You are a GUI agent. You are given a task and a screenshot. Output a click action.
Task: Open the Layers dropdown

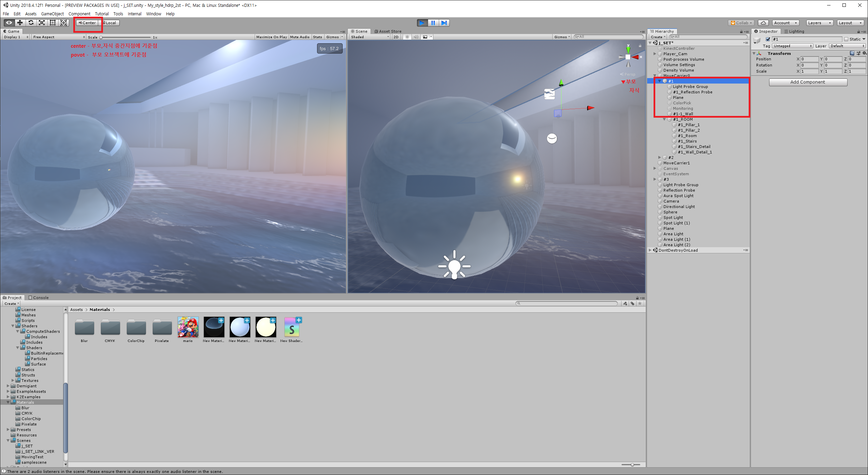tap(820, 23)
